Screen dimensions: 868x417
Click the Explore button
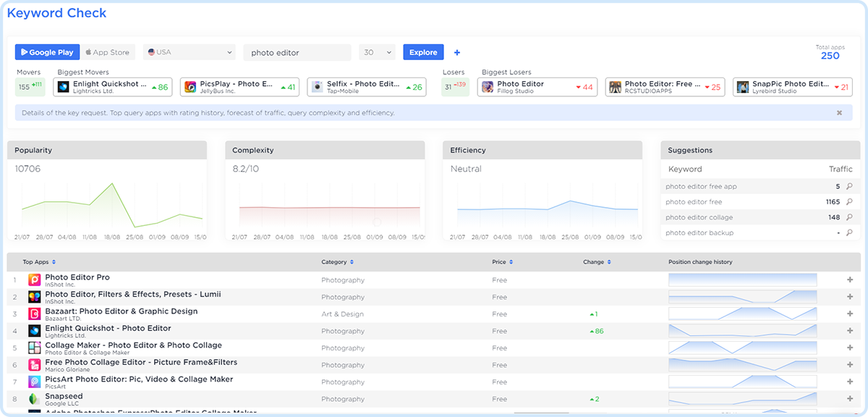click(423, 52)
